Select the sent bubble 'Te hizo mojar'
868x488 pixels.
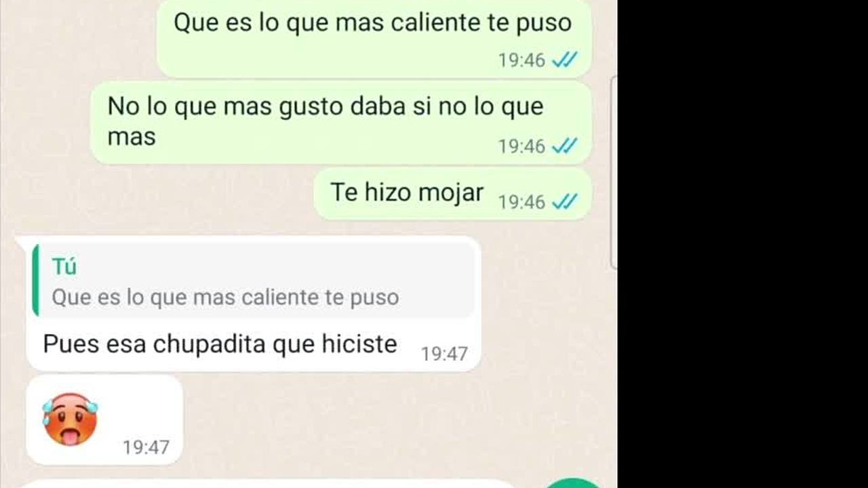452,194
